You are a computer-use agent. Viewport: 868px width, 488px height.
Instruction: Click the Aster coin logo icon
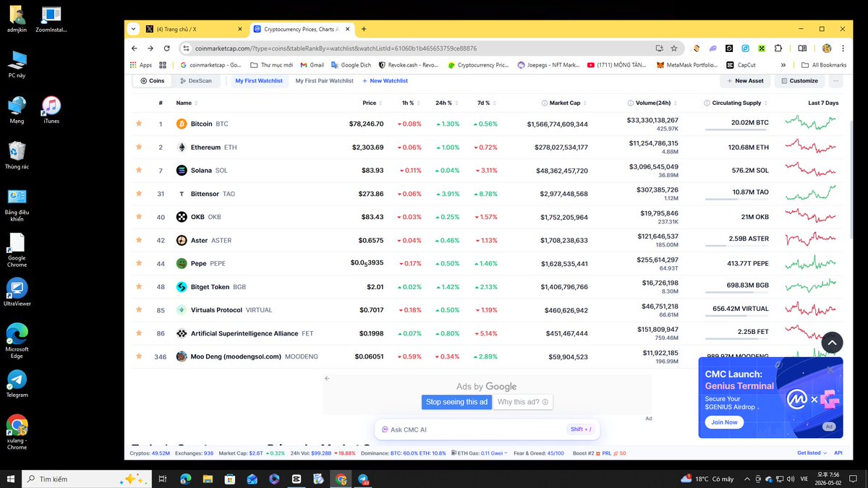coord(182,240)
